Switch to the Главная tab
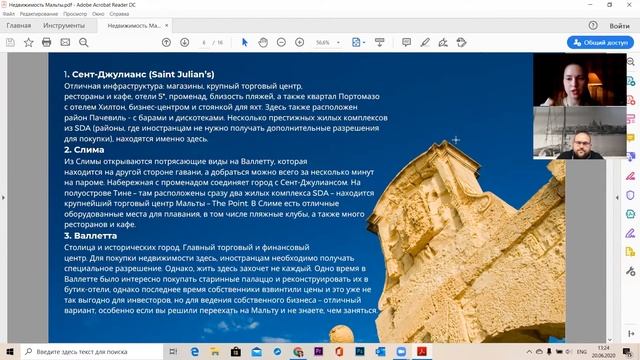The height and width of the screenshot is (360, 640). pyautogui.click(x=19, y=26)
